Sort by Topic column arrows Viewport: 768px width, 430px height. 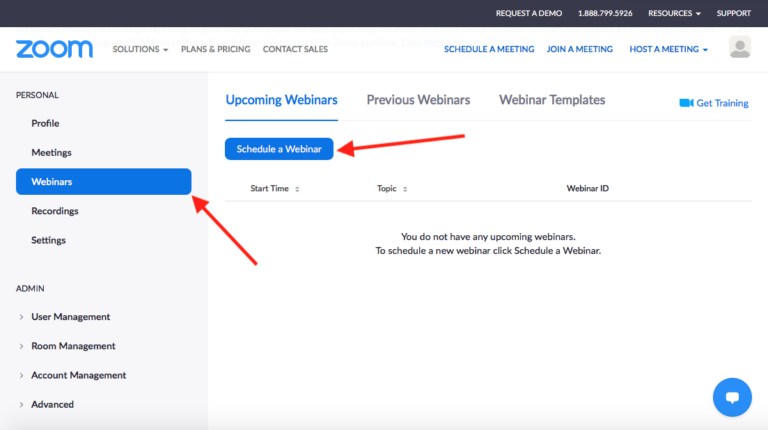coord(405,189)
